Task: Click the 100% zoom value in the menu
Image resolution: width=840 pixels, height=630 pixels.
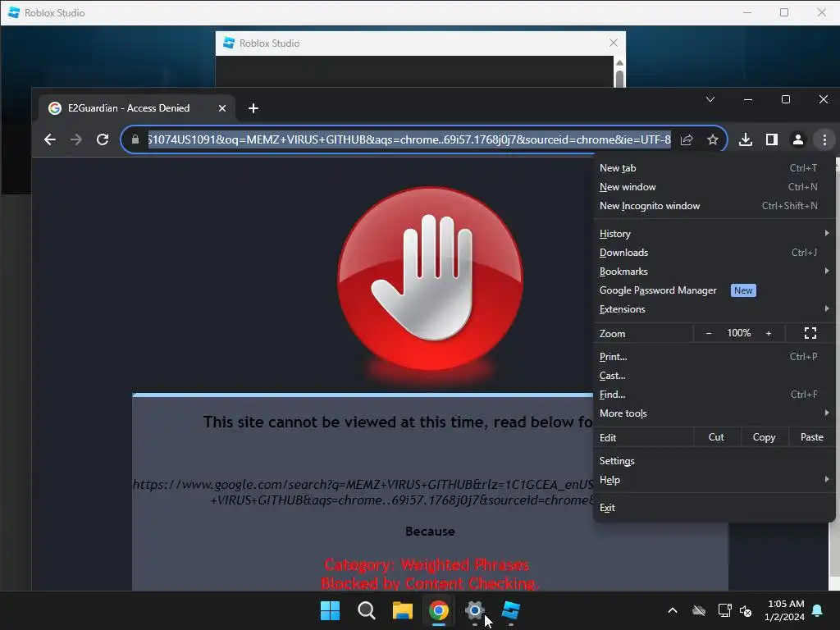Action: (x=739, y=333)
